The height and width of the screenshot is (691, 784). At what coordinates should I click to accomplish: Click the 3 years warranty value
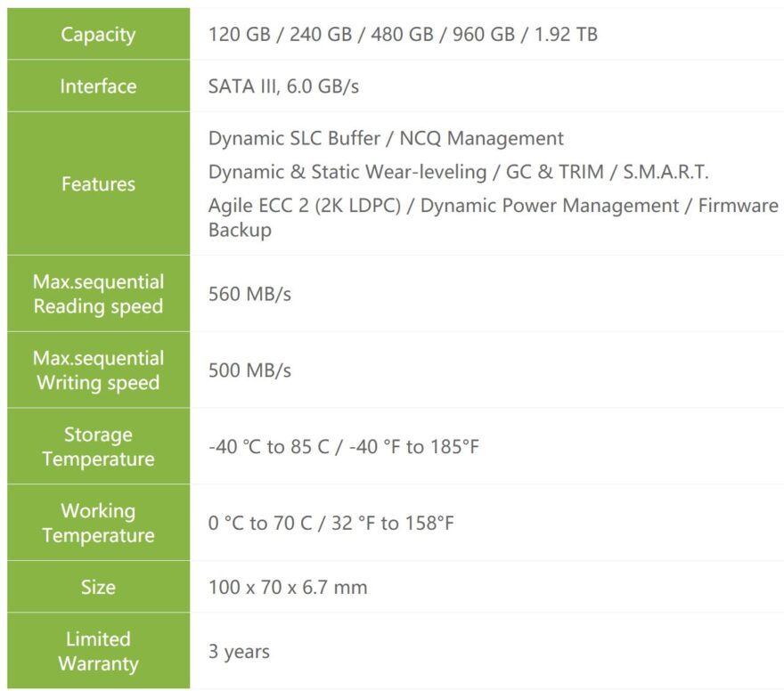click(239, 651)
